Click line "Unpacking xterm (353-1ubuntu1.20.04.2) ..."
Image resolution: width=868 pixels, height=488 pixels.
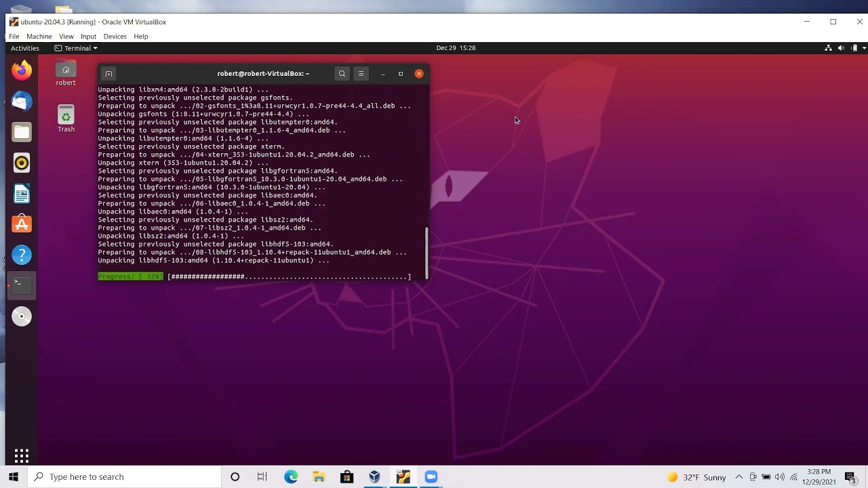coord(183,163)
